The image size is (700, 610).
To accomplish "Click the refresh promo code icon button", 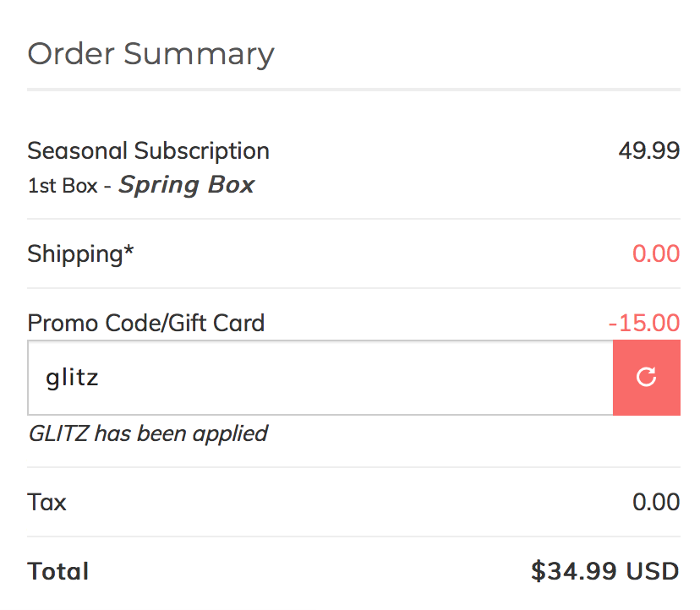I will [647, 378].
